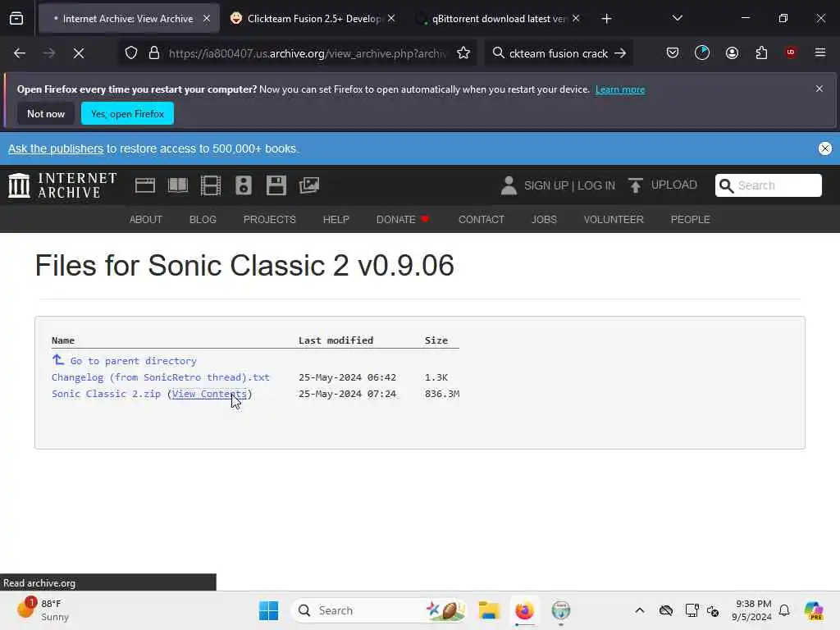
Task: Open Internet Archive Texts book icon
Action: pos(178,185)
